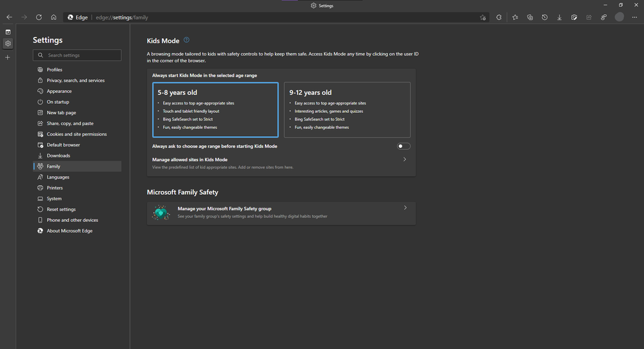Open the Web capture tool
Screen dimensions: 644x349
(x=574, y=17)
